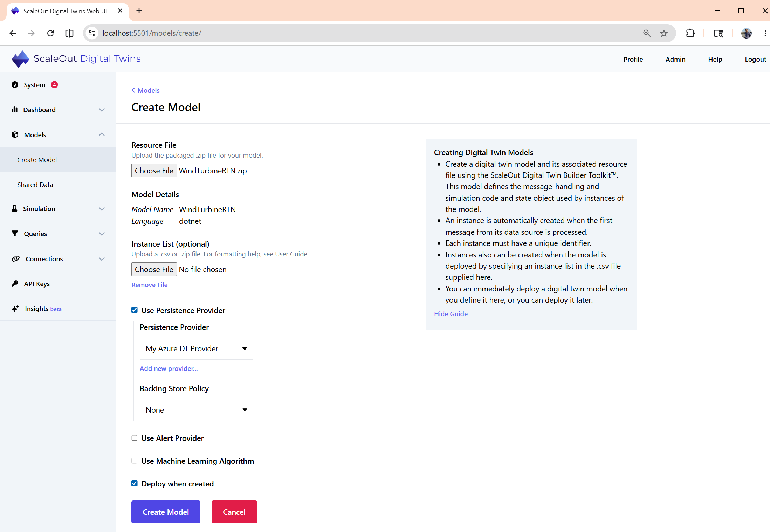The width and height of the screenshot is (770, 532).
Task: Go back using the browser back arrow
Action: click(13, 33)
